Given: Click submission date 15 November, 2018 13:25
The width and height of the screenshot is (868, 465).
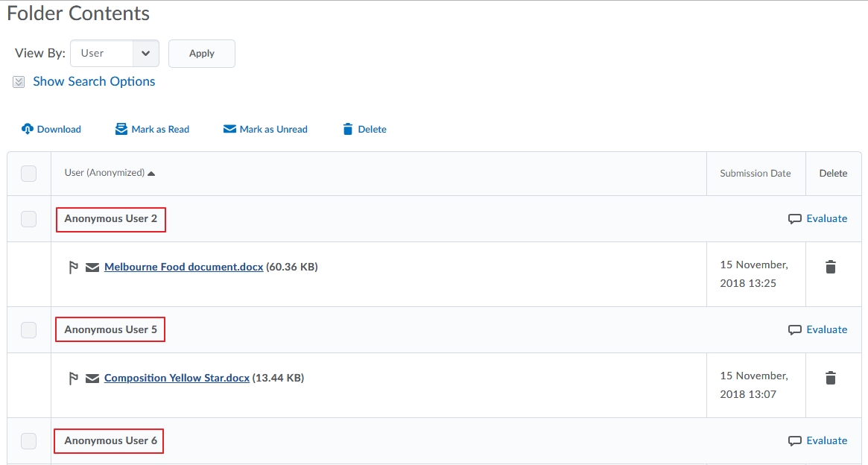Looking at the screenshot, I should tap(754, 274).
